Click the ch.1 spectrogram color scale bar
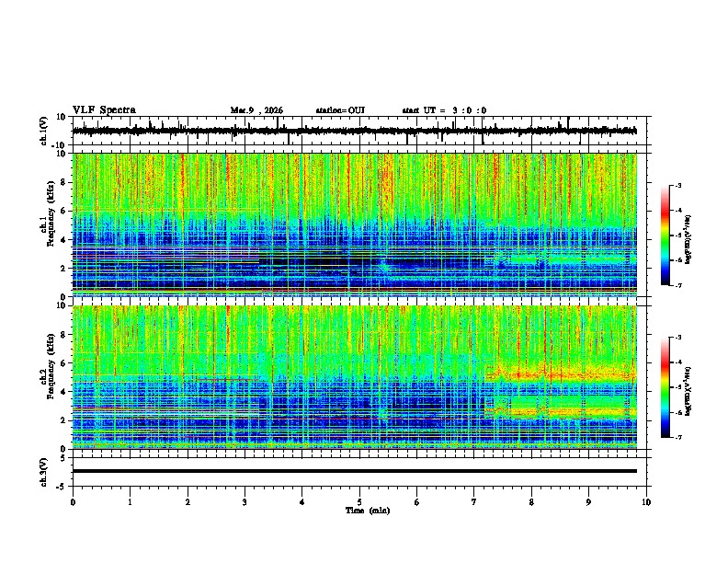This screenshot has width=728, height=563. point(665,236)
